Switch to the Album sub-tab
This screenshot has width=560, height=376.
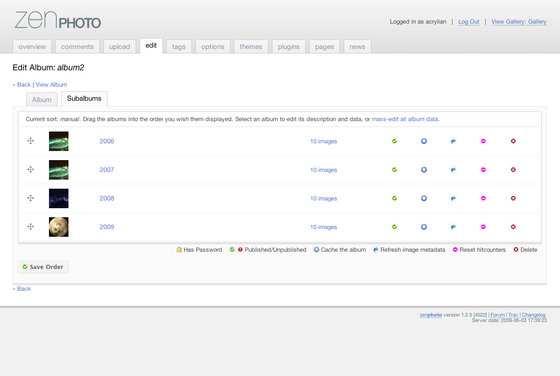(x=42, y=100)
